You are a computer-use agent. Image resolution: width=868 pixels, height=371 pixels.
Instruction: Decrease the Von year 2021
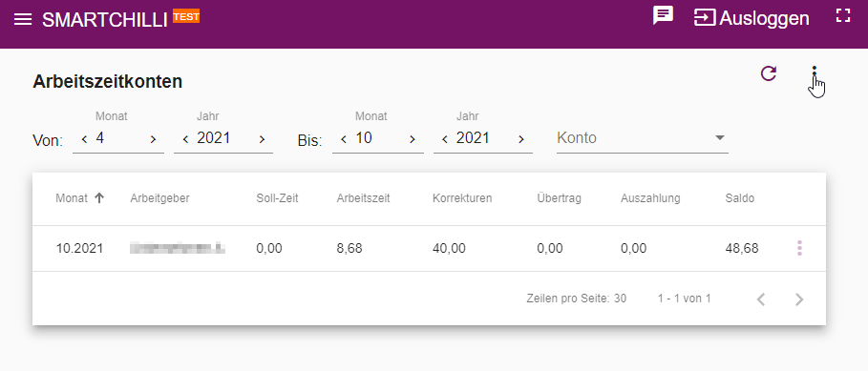(185, 140)
